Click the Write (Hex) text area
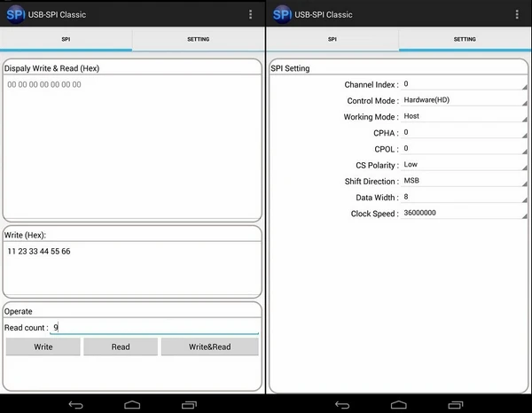Screen dimensions: 532x413 pyautogui.click(x=132, y=268)
